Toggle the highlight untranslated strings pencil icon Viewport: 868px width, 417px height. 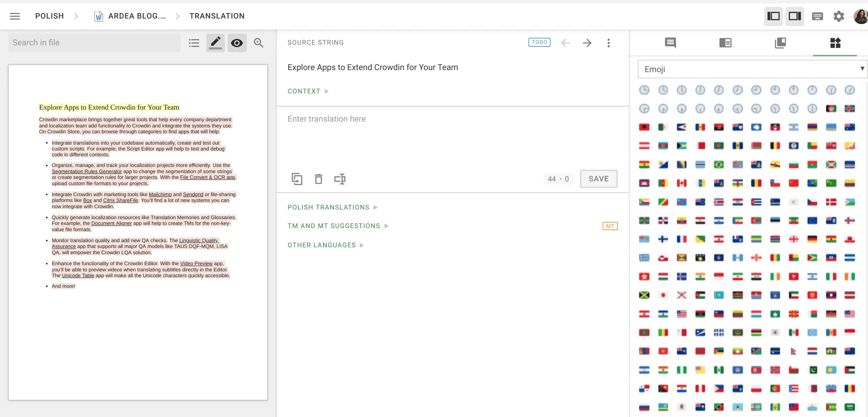pos(215,43)
